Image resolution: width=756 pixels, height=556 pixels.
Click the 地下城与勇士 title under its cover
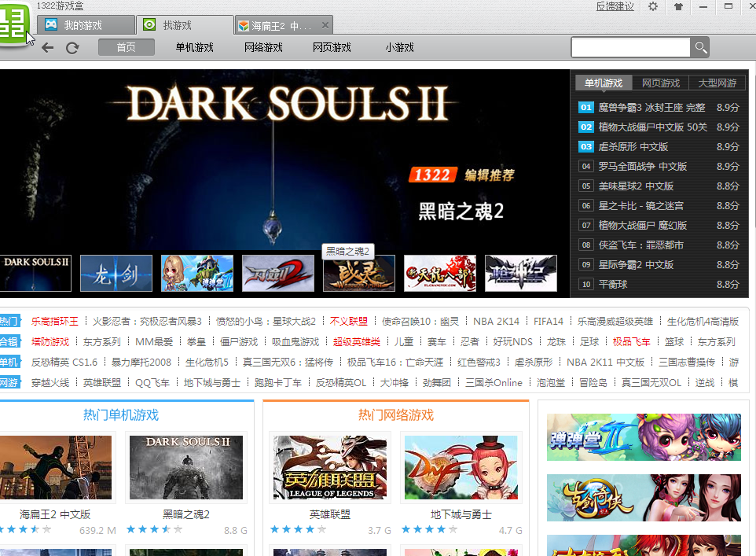[461, 514]
